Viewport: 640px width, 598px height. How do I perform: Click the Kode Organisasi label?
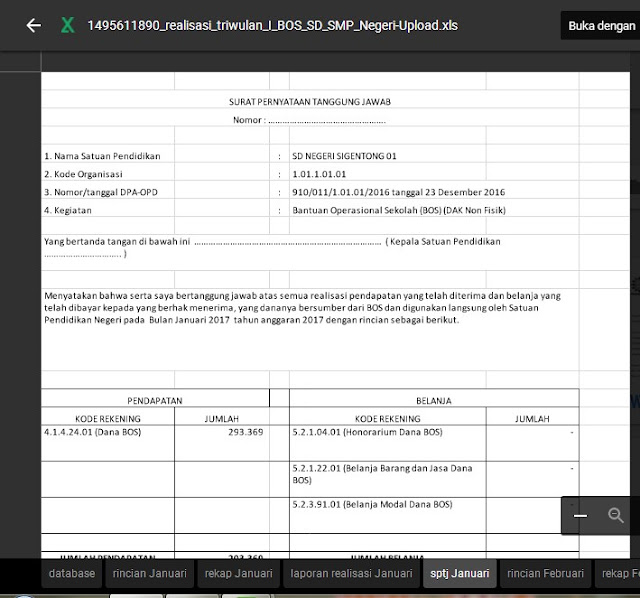83,174
